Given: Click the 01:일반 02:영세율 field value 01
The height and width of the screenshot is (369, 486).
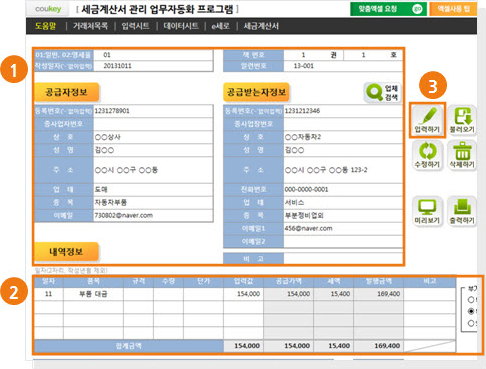Looking at the screenshot, I should point(153,55).
